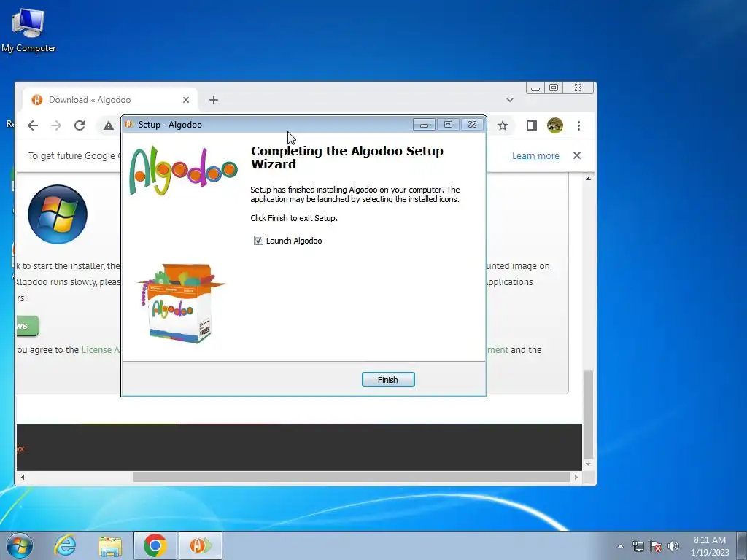
Task: Click the Algodoo box image in Setup
Action: tap(182, 303)
